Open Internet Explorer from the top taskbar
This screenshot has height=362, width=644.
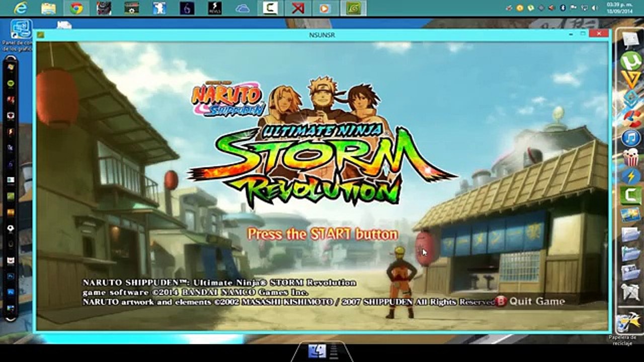pyautogui.click(x=21, y=8)
